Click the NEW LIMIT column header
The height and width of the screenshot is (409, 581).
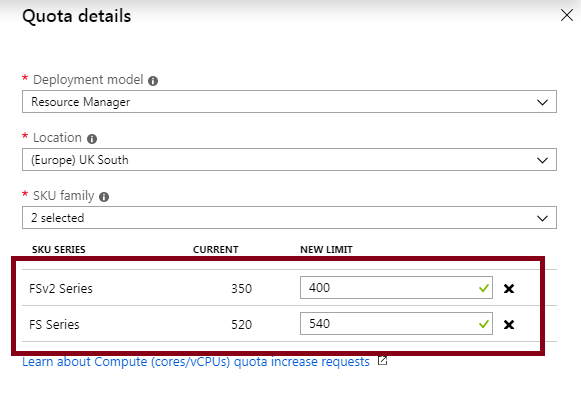tap(326, 250)
